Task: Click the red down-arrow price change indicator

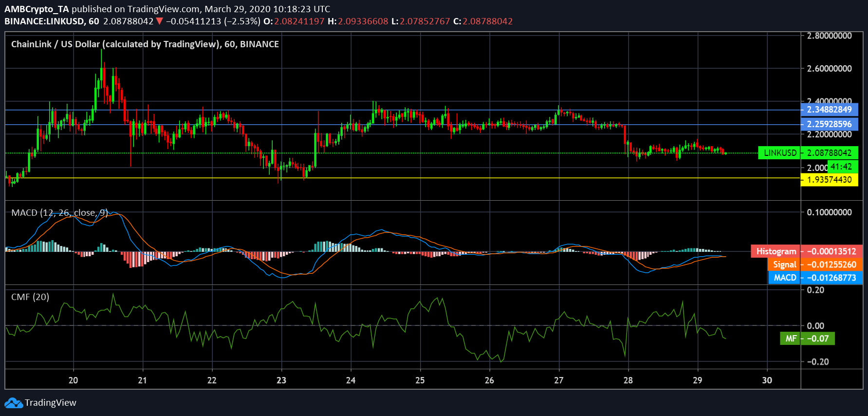Action: click(x=159, y=21)
